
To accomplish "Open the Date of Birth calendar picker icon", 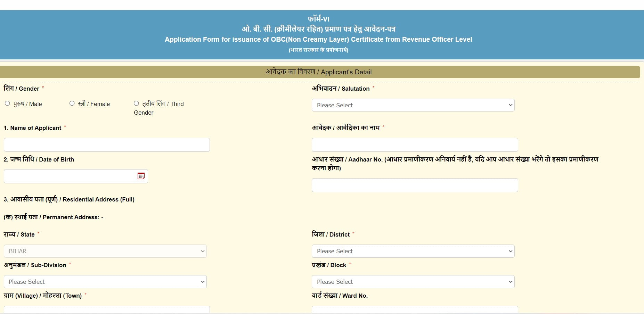I will click(x=141, y=176).
